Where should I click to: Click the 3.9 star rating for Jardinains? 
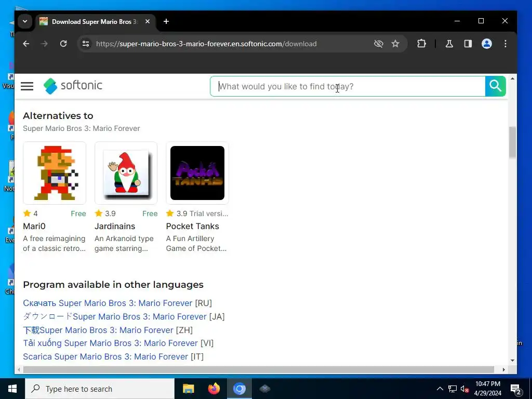pos(105,214)
